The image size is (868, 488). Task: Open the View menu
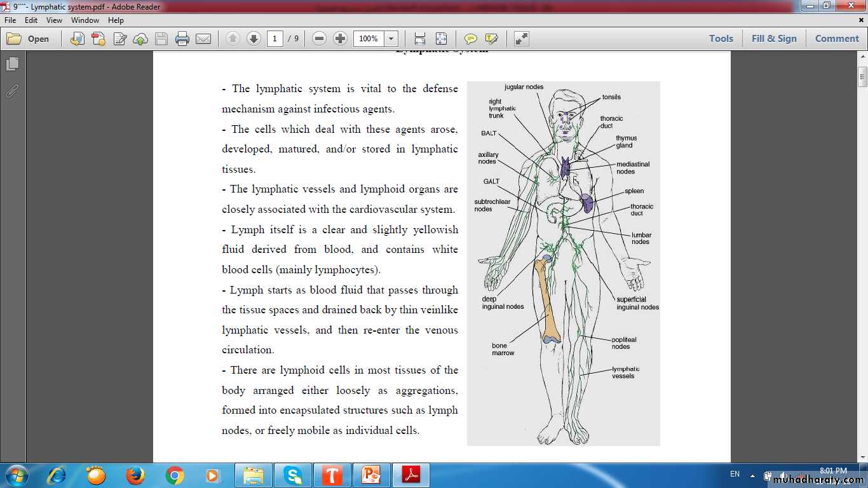point(54,20)
